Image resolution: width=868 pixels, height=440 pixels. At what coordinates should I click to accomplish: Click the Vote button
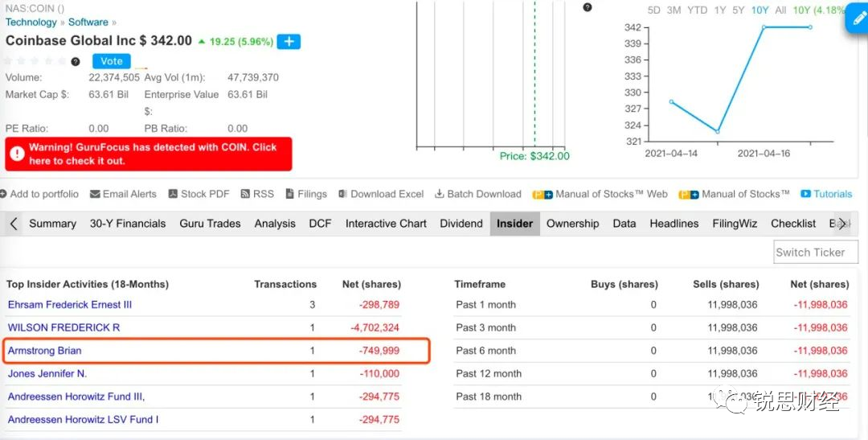click(x=112, y=61)
